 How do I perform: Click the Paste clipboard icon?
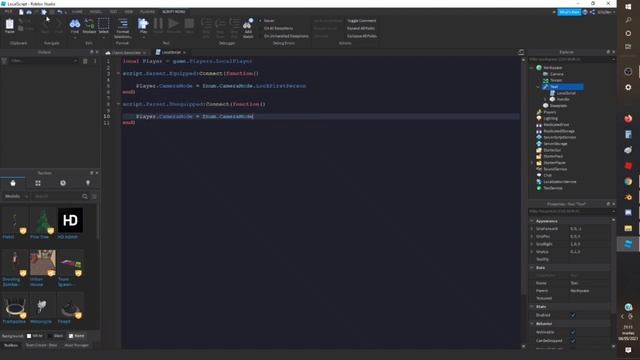pyautogui.click(x=9, y=25)
